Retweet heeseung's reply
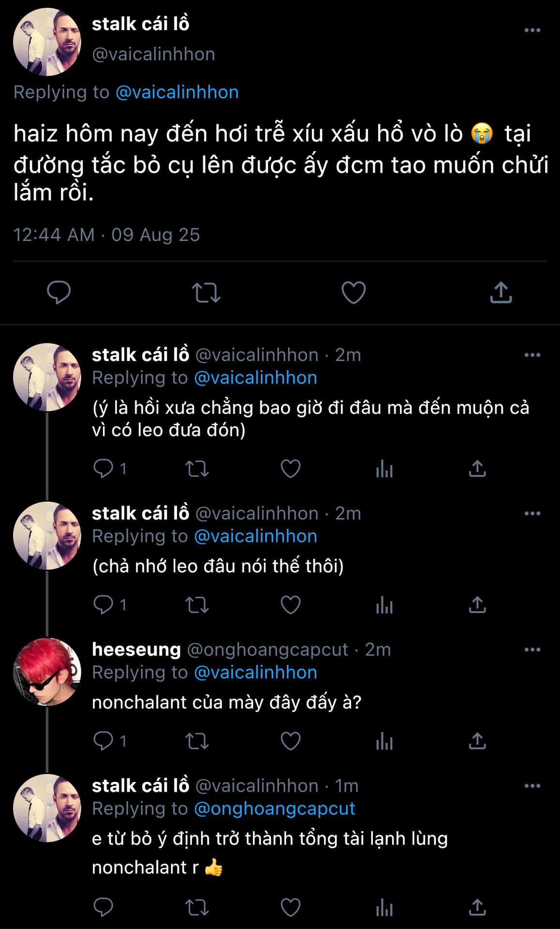This screenshot has width=560, height=929. click(x=197, y=741)
